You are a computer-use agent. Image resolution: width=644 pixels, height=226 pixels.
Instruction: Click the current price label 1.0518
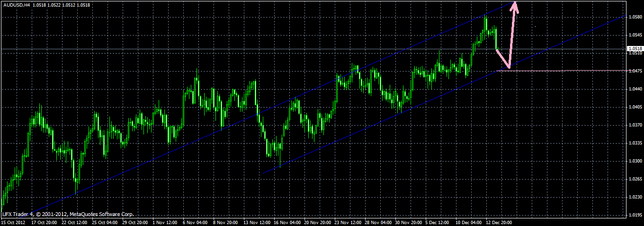635,49
